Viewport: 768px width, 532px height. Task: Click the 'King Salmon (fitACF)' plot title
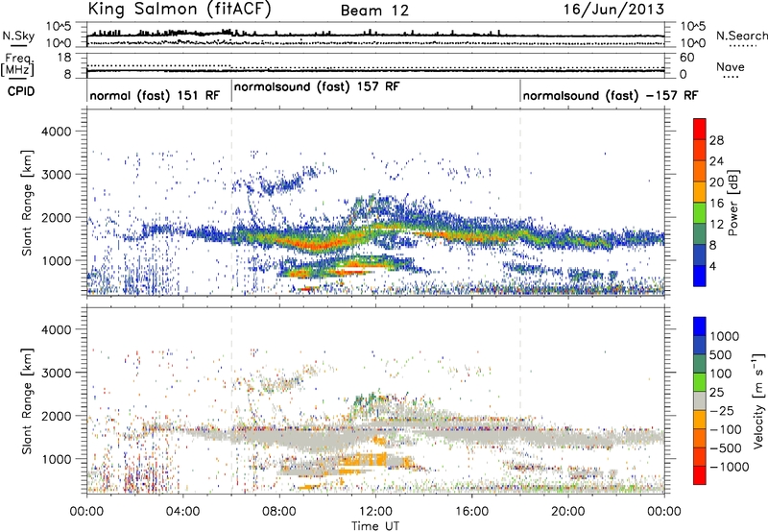click(180, 9)
